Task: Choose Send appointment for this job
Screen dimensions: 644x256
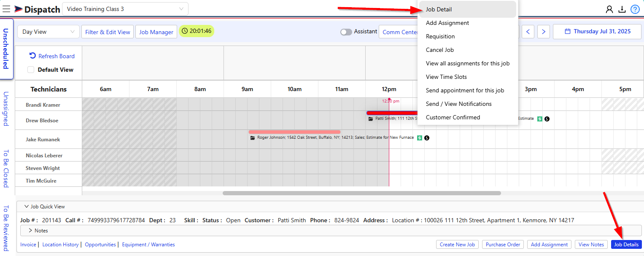Action: [468, 90]
